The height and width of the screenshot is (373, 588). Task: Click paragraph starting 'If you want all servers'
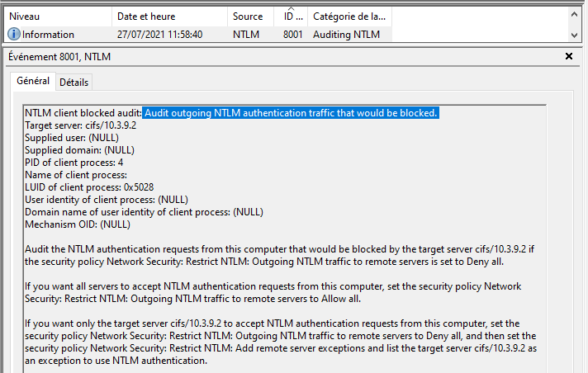[273, 292]
